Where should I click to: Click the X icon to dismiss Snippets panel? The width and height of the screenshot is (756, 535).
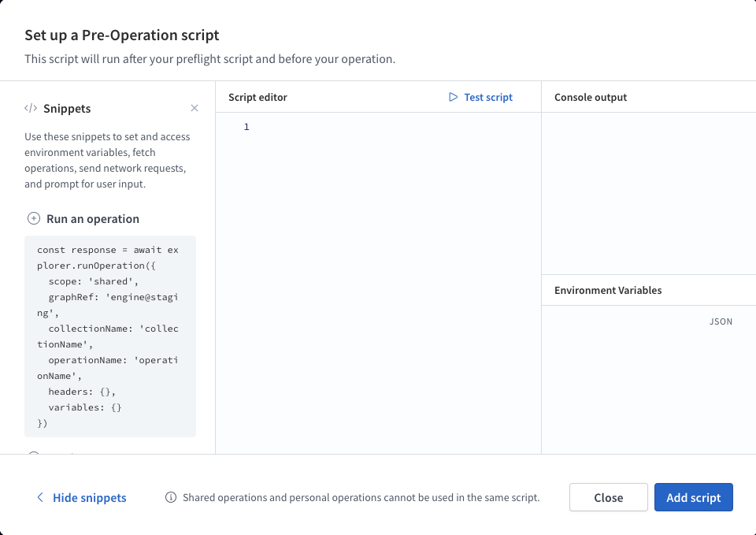tap(195, 108)
